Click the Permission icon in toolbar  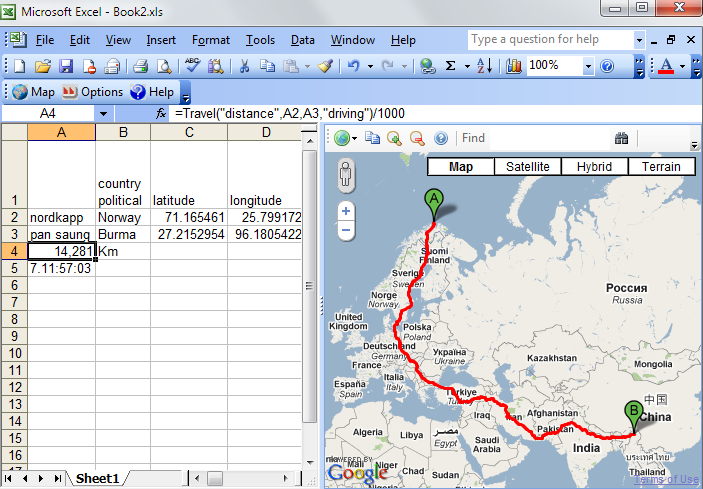(89, 66)
